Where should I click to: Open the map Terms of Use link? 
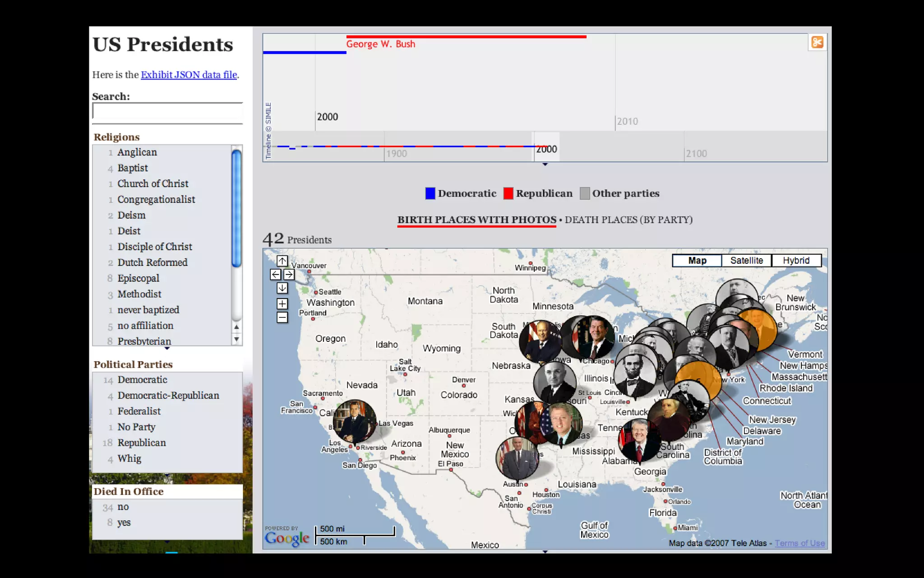pyautogui.click(x=799, y=543)
